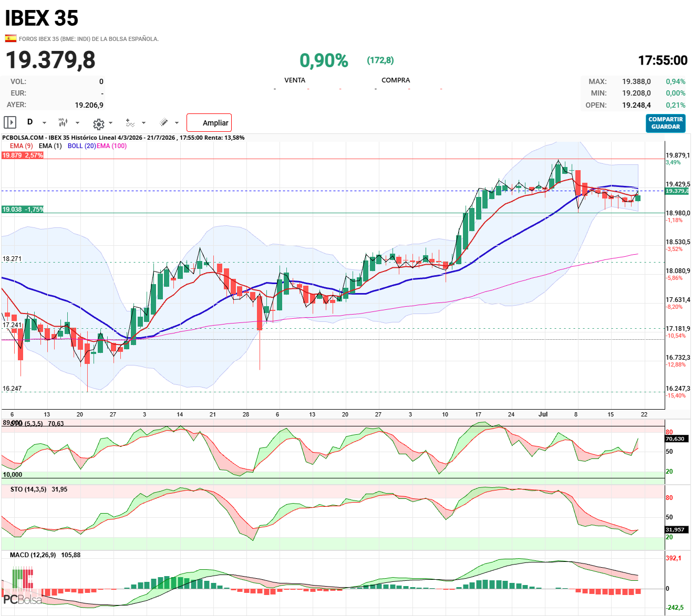Select the EMA (100) indicator label
This screenshot has height=616, width=692.
click(111, 146)
